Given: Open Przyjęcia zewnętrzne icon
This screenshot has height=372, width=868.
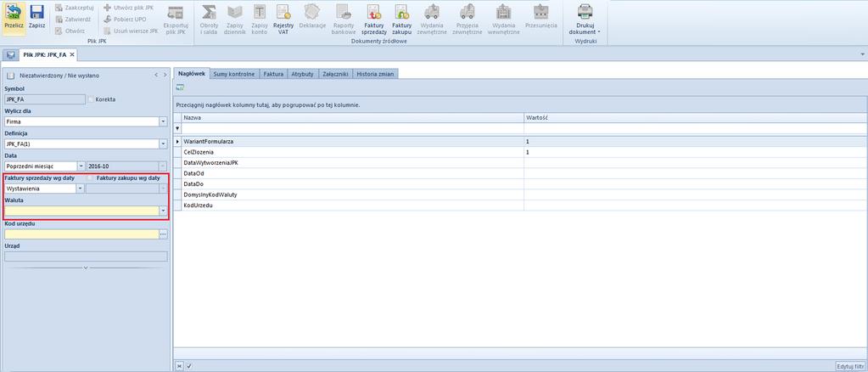Looking at the screenshot, I should (468, 13).
